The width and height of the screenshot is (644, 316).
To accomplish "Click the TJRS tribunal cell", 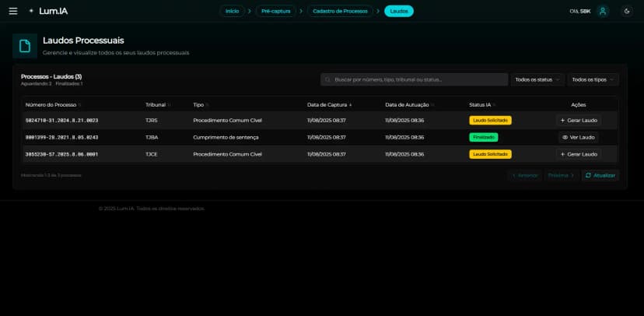I will pyautogui.click(x=151, y=121).
